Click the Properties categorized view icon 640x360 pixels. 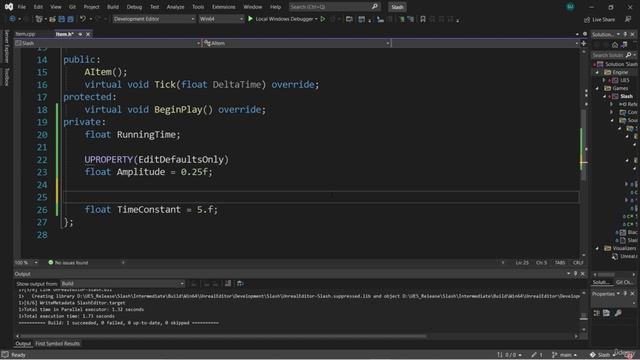[597, 313]
